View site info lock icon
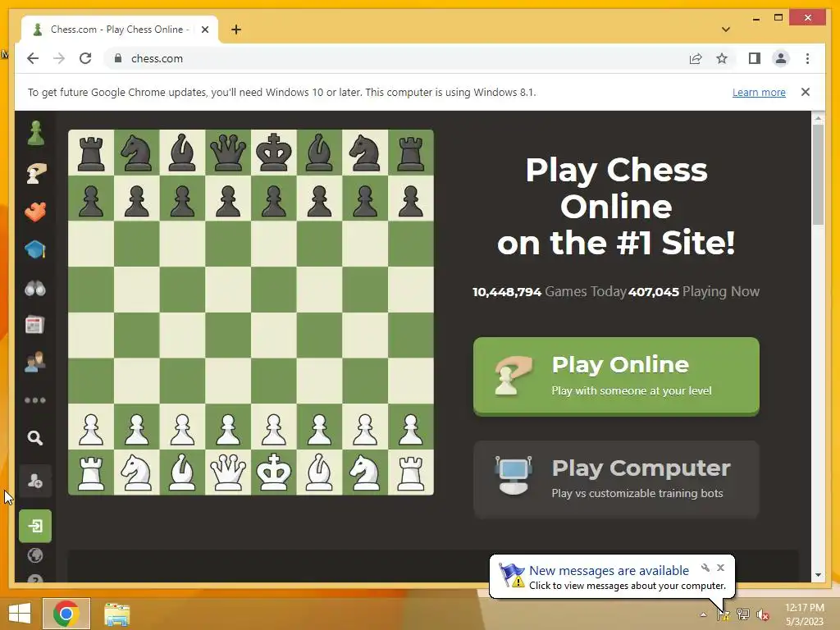The width and height of the screenshot is (840, 630). [118, 58]
